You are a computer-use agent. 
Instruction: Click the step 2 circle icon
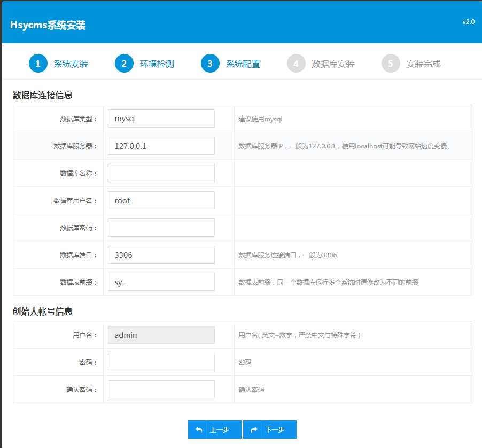tap(124, 64)
